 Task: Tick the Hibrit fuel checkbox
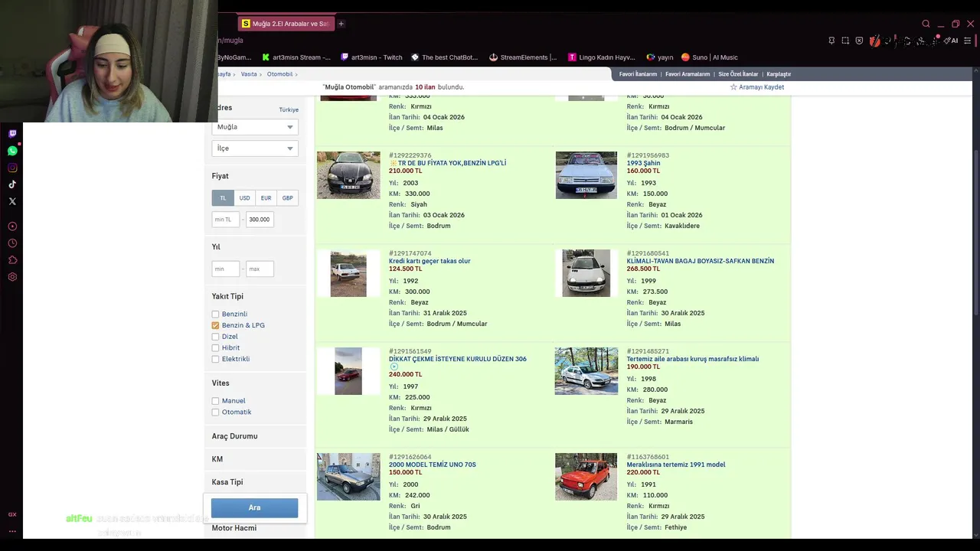(215, 348)
